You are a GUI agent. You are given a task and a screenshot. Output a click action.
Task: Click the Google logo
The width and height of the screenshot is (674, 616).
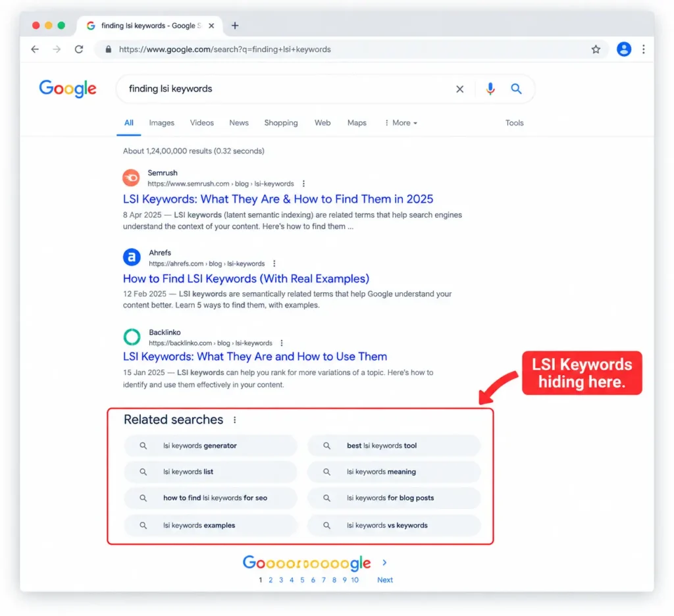click(x=68, y=89)
